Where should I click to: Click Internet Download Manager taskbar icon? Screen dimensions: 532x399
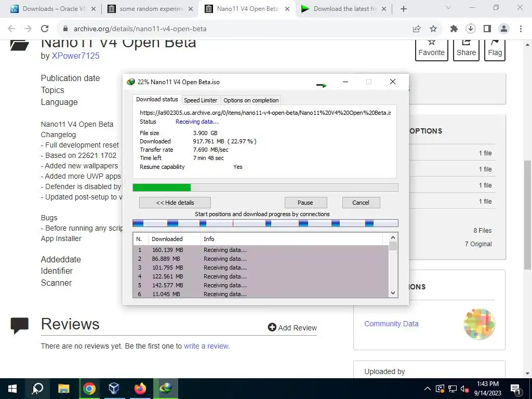coord(166,389)
